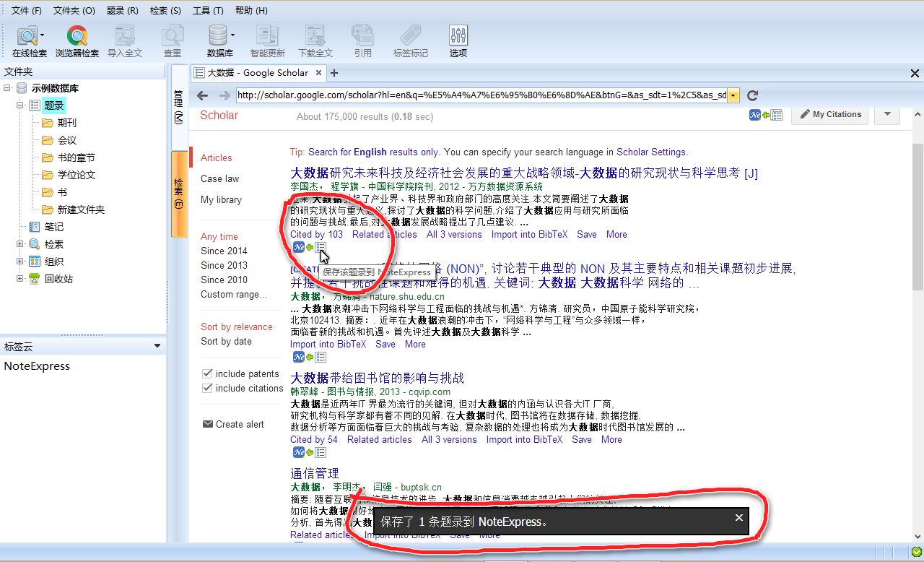The height and width of the screenshot is (562, 924).
Task: Open the 浏览器检索 browser search tool
Action: (77, 42)
